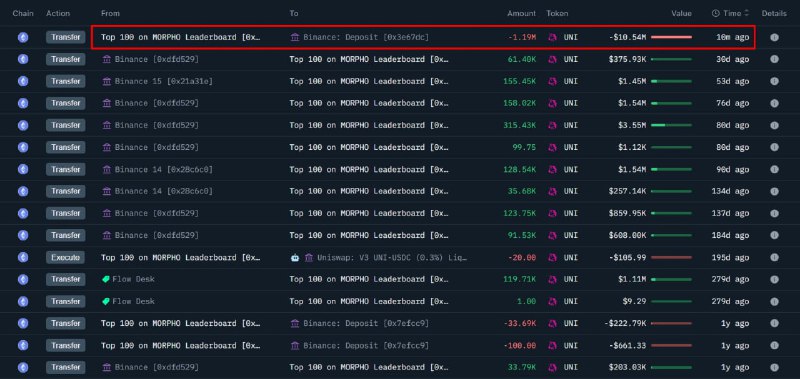Toggle sort arrows next to Time header
800x379 pixels.
tap(746, 13)
